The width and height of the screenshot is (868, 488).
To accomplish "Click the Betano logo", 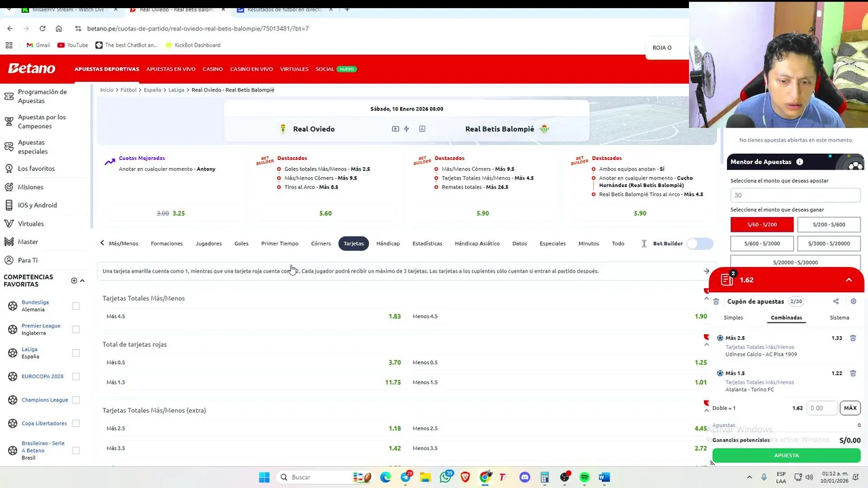I will (31, 68).
